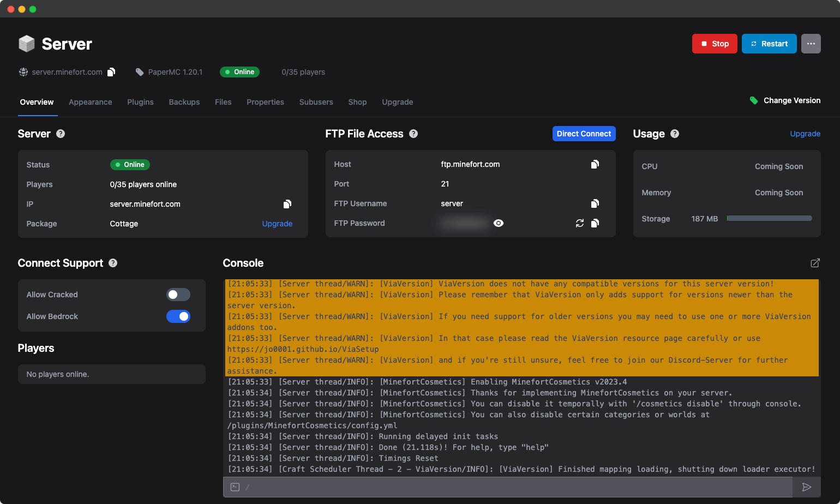Open the Backups tab
Screen dimensions: 840x504
click(x=184, y=102)
